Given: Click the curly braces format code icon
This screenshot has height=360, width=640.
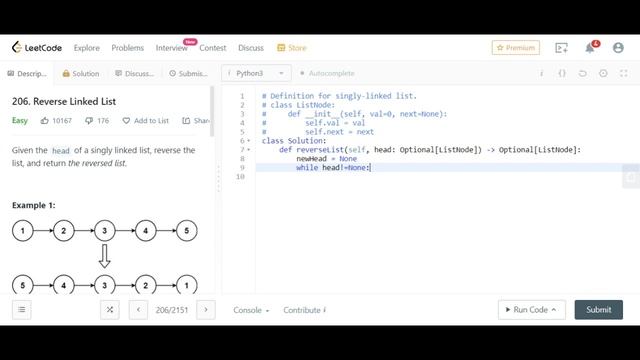Looking at the screenshot, I should (x=562, y=73).
